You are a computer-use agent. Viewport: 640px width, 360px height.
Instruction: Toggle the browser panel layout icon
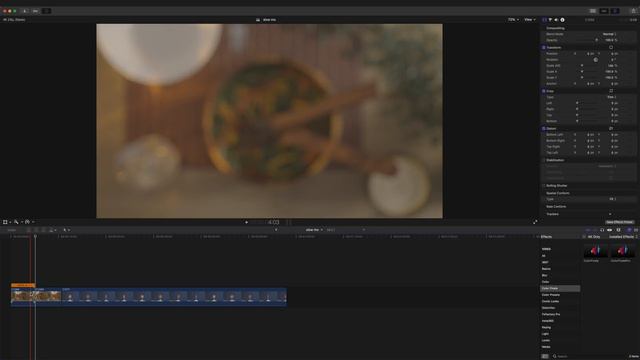click(593, 11)
